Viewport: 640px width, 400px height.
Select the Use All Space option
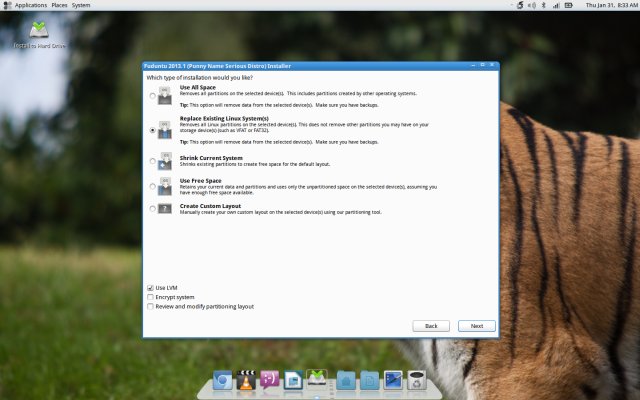click(152, 97)
